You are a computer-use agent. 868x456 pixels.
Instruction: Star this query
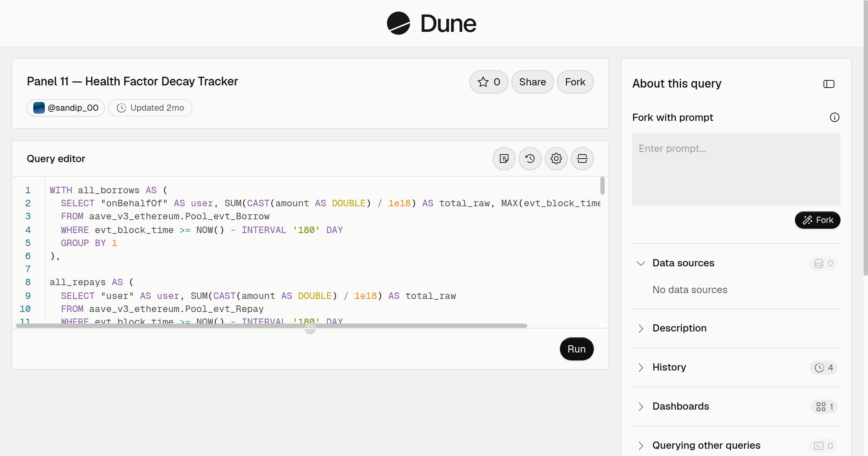pyautogui.click(x=489, y=82)
